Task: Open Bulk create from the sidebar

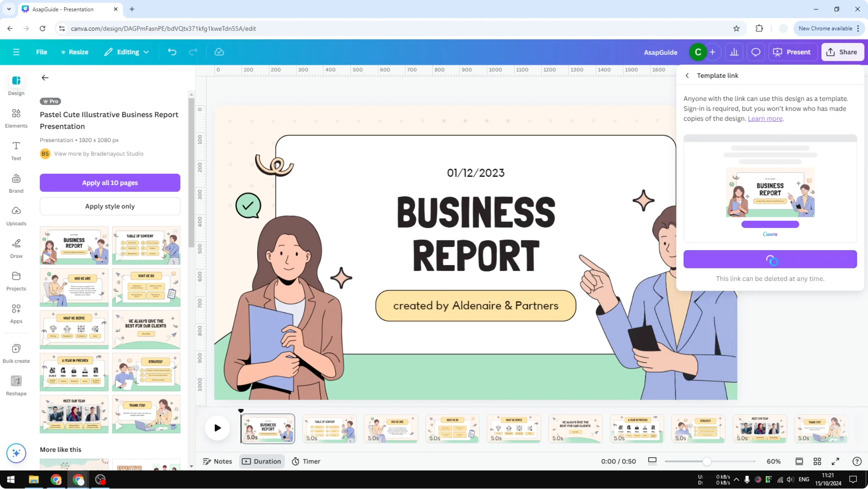Action: (16, 353)
